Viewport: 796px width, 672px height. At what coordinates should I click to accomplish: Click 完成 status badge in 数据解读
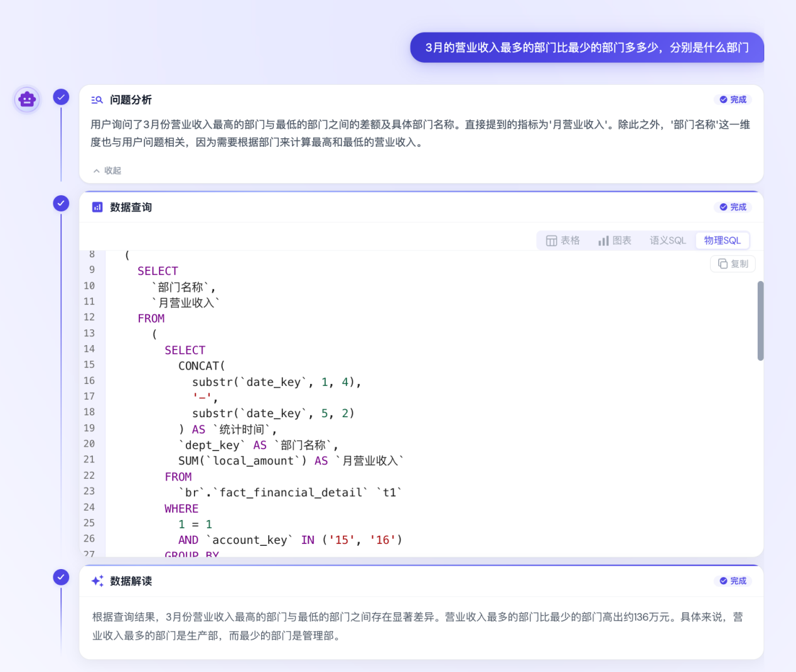coord(733,581)
